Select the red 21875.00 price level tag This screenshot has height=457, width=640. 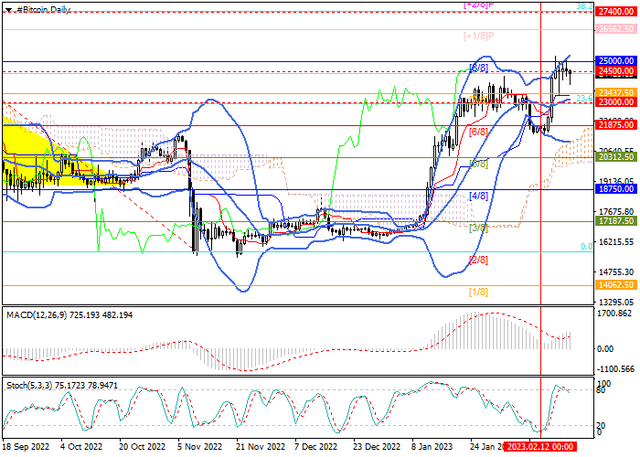click(616, 125)
